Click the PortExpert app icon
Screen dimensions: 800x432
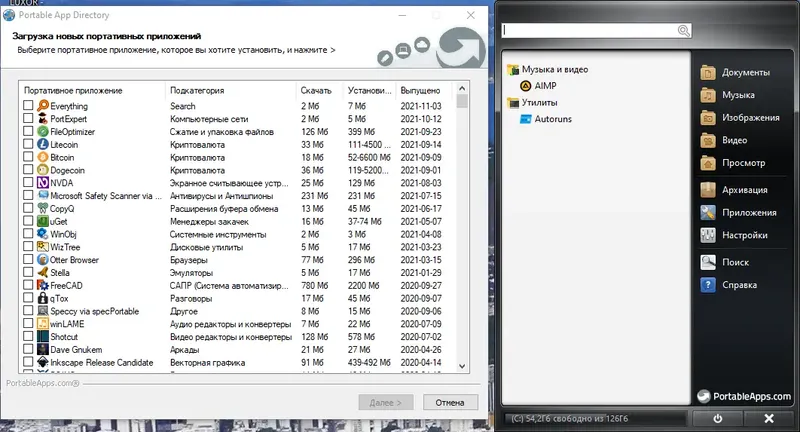click(x=43, y=118)
